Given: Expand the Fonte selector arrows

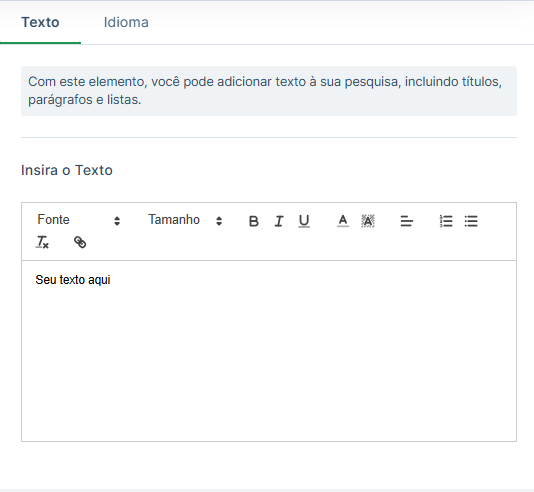Looking at the screenshot, I should [117, 221].
